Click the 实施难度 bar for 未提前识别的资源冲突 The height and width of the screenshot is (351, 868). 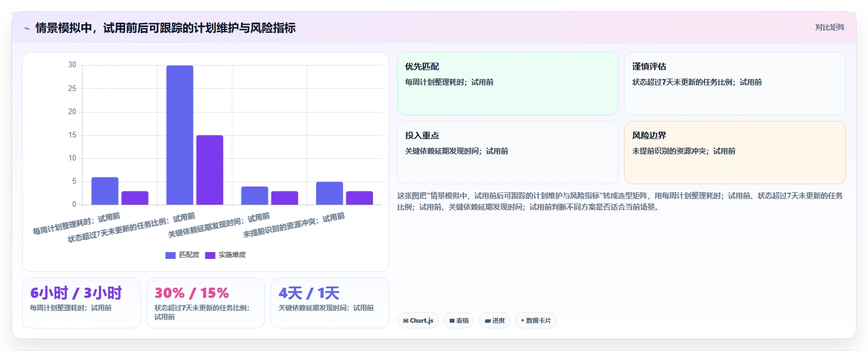point(359,198)
